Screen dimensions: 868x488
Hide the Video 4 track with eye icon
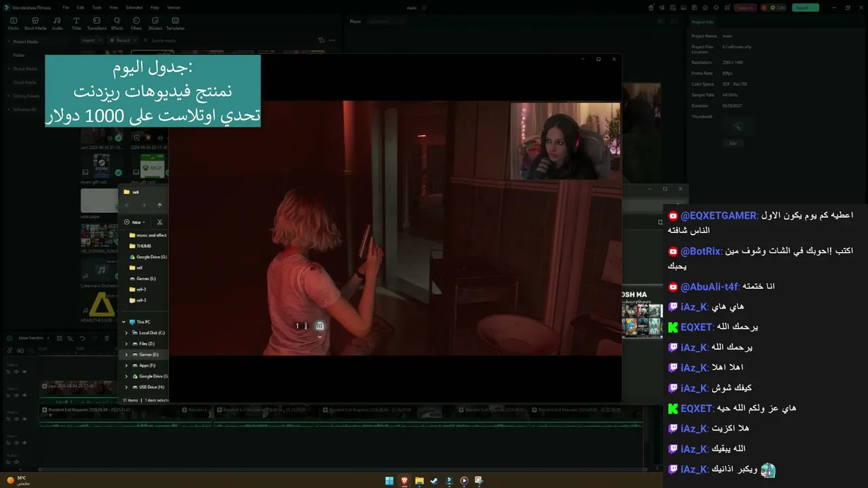click(24, 371)
